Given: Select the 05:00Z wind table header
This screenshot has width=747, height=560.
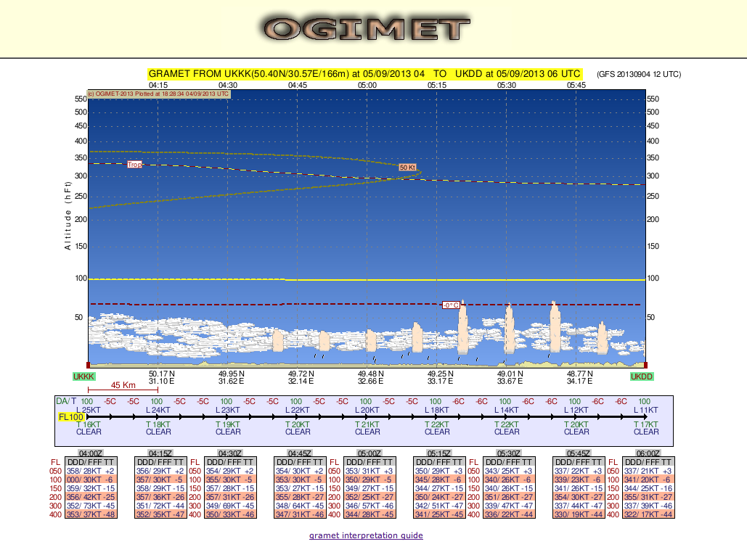Looking at the screenshot, I should tap(367, 453).
